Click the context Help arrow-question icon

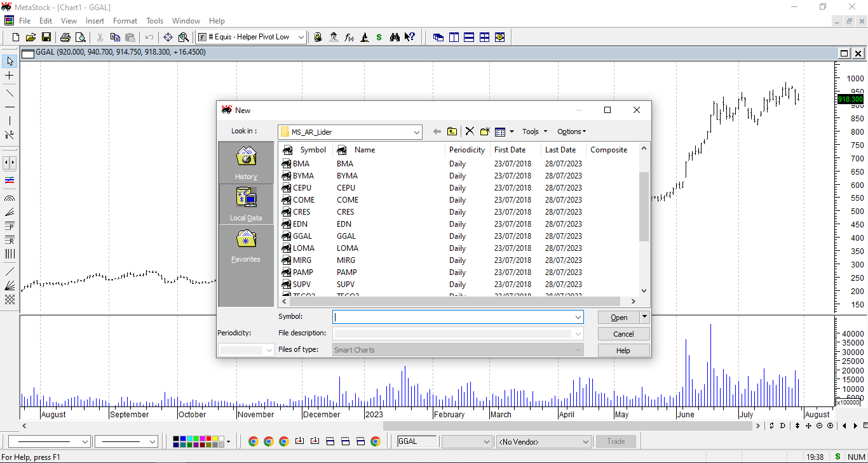coord(410,37)
